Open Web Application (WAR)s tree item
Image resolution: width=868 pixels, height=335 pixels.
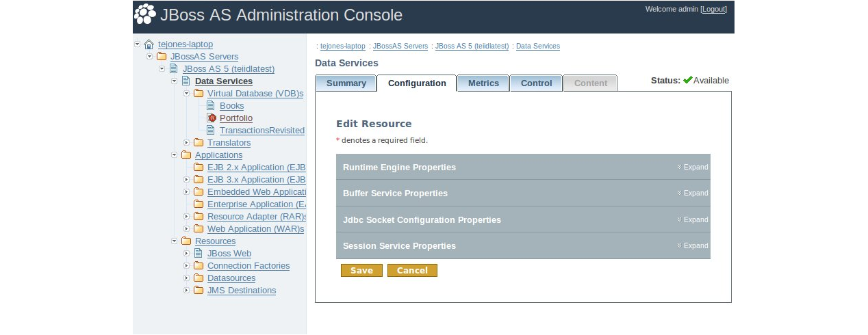(x=256, y=229)
